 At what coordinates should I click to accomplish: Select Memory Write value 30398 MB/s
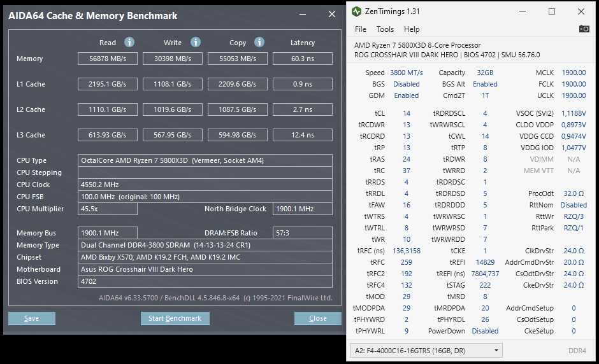pyautogui.click(x=172, y=59)
